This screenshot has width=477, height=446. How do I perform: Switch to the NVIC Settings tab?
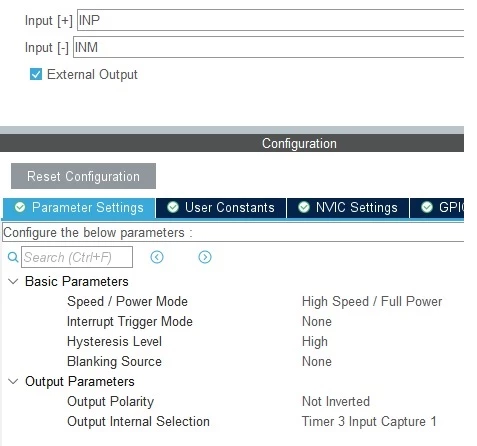(348, 208)
